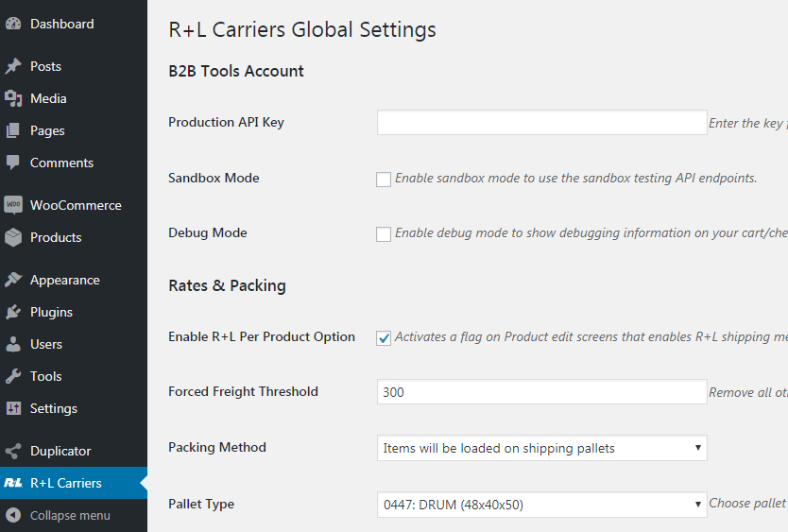Click the Dashboard gauge icon
Image resolution: width=788 pixels, height=532 pixels.
13,24
